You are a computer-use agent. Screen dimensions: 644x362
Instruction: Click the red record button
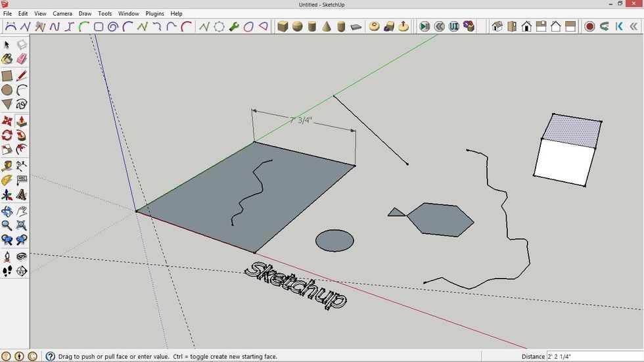click(590, 27)
